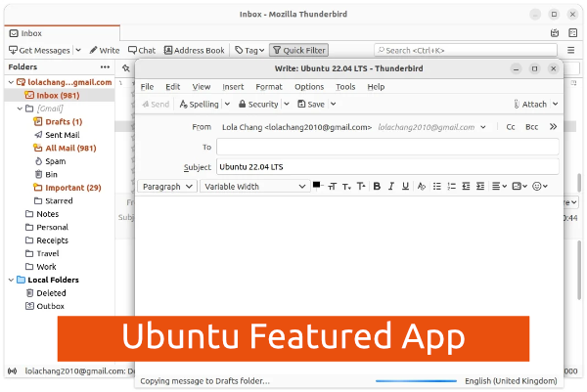Collapse the lolachang gmail.com account tree
Image resolution: width=587 pixels, height=392 pixels.
[x=11, y=82]
